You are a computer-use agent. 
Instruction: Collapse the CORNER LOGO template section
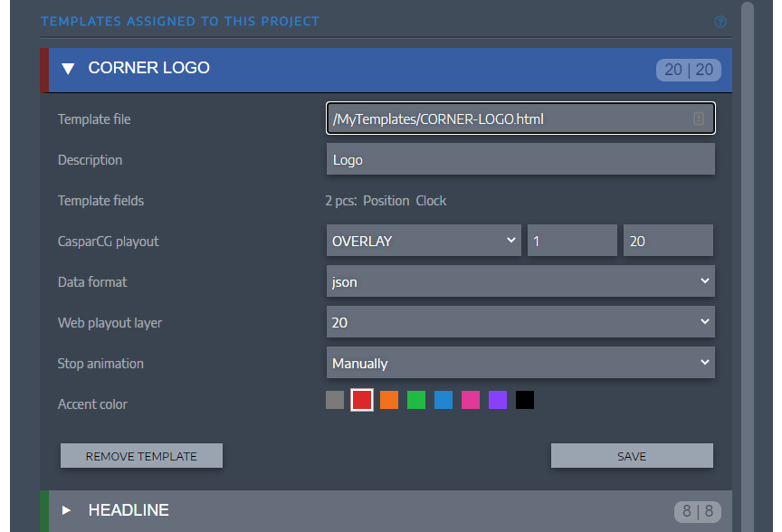(x=68, y=69)
